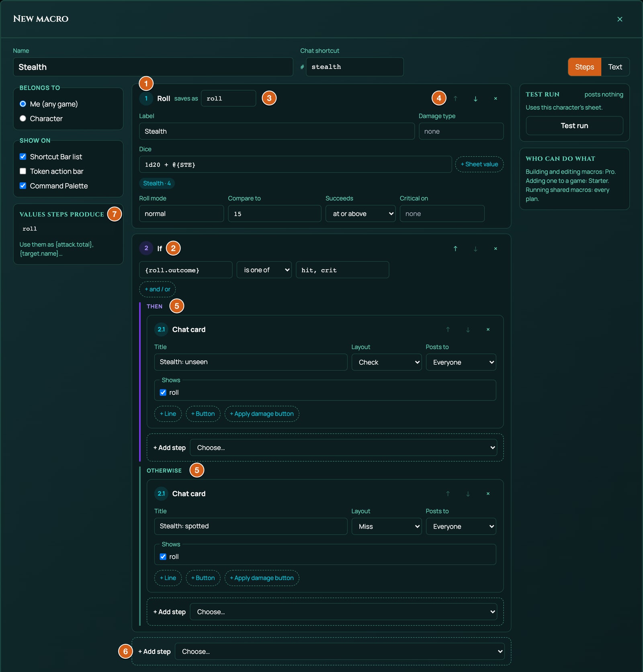643x672 pixels.
Task: Enable Token action bar
Action: click(23, 171)
